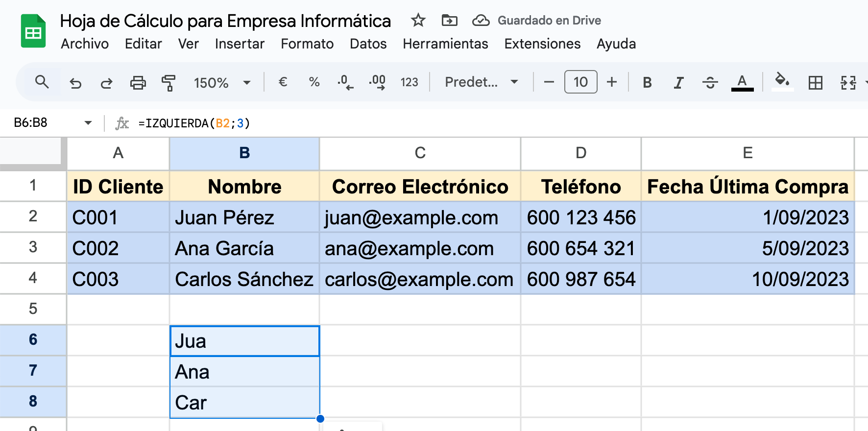Star this document as favorite

418,21
